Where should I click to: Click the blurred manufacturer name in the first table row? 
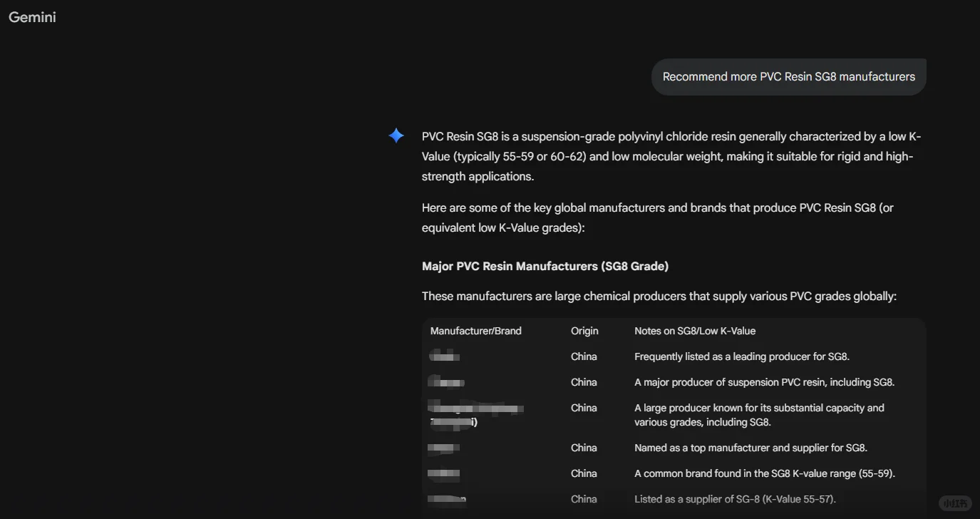point(445,356)
